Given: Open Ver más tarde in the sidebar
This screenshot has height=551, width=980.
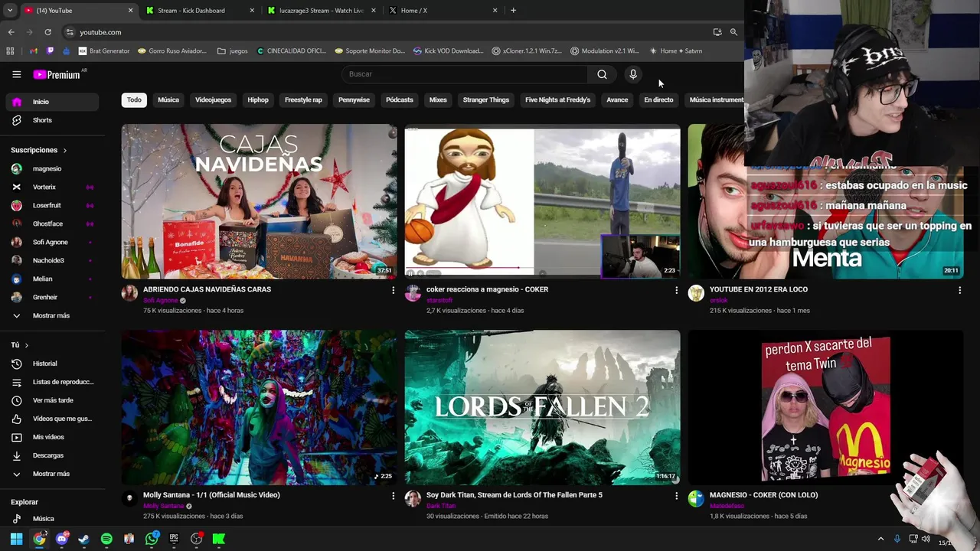Looking at the screenshot, I should [52, 400].
